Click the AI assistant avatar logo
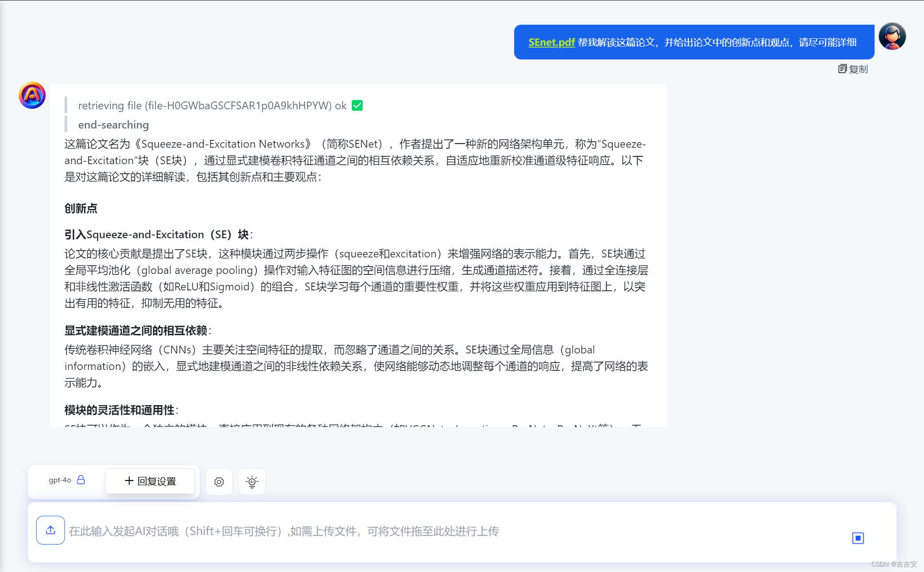 click(x=32, y=96)
